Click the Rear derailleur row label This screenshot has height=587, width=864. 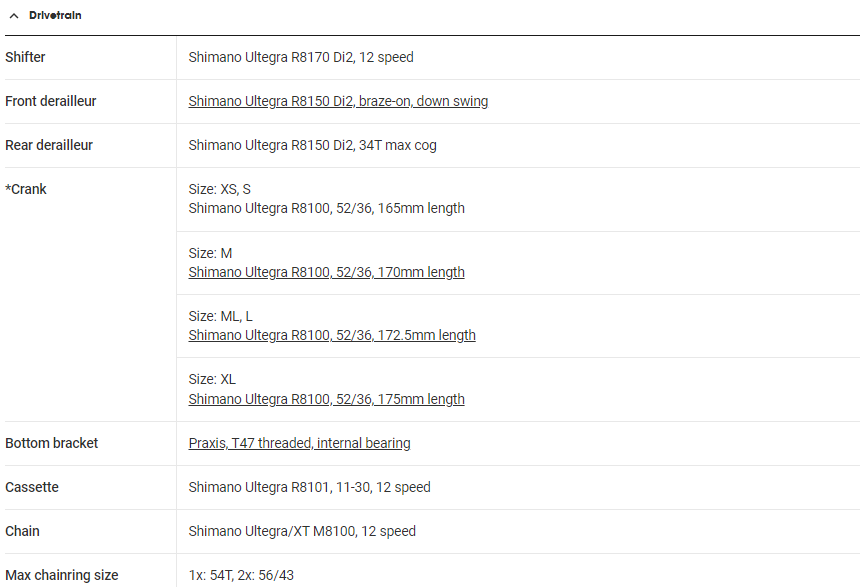(49, 145)
